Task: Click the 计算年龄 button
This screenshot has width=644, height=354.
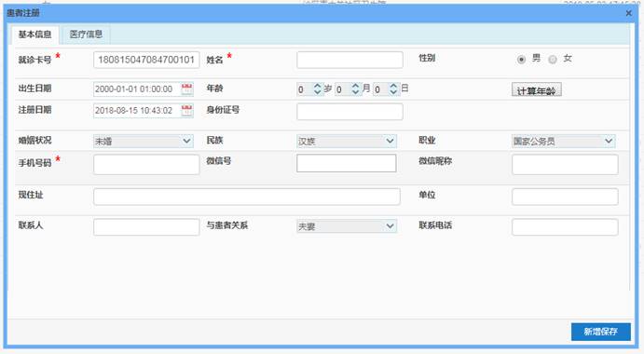Action: point(537,90)
